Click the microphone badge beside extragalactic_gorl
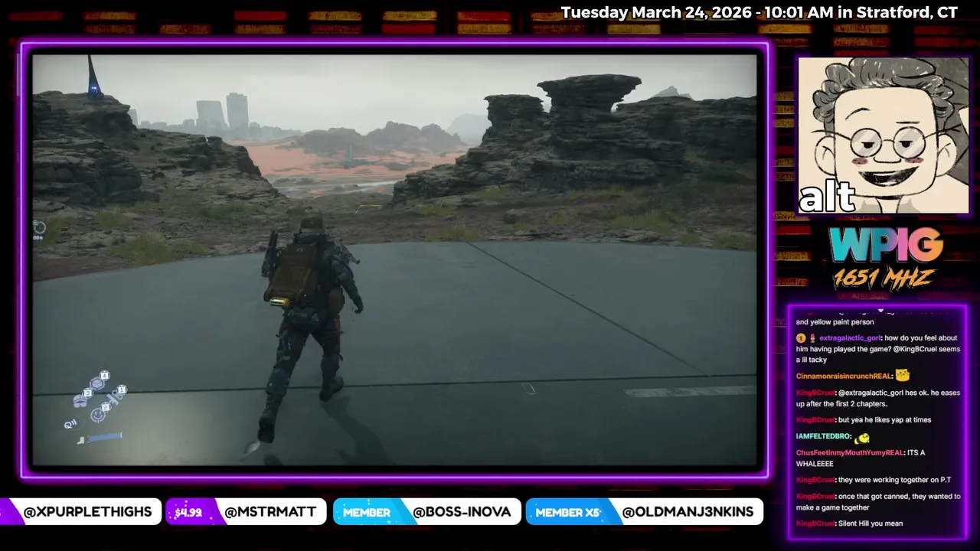Viewport: 980px width, 551px height. pos(812,338)
